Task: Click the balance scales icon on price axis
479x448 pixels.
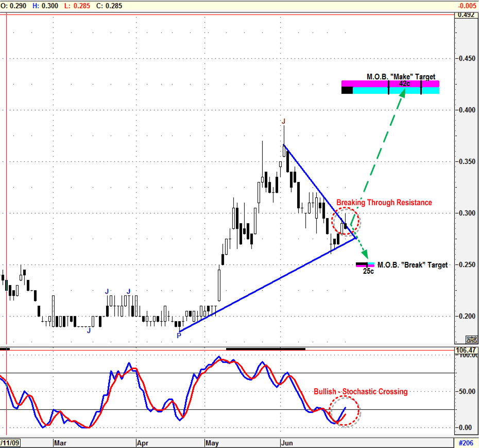Action: pyautogui.click(x=471, y=339)
